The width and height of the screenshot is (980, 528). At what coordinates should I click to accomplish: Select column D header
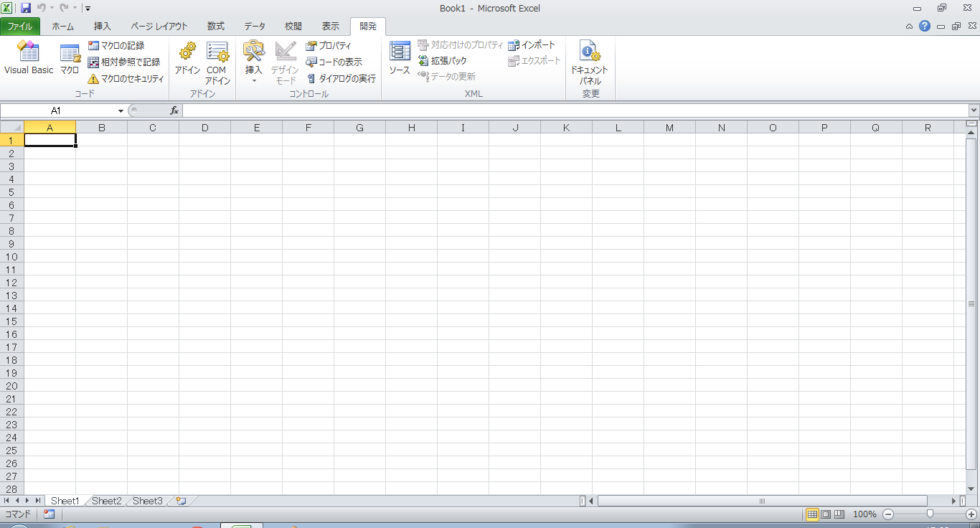click(204, 128)
